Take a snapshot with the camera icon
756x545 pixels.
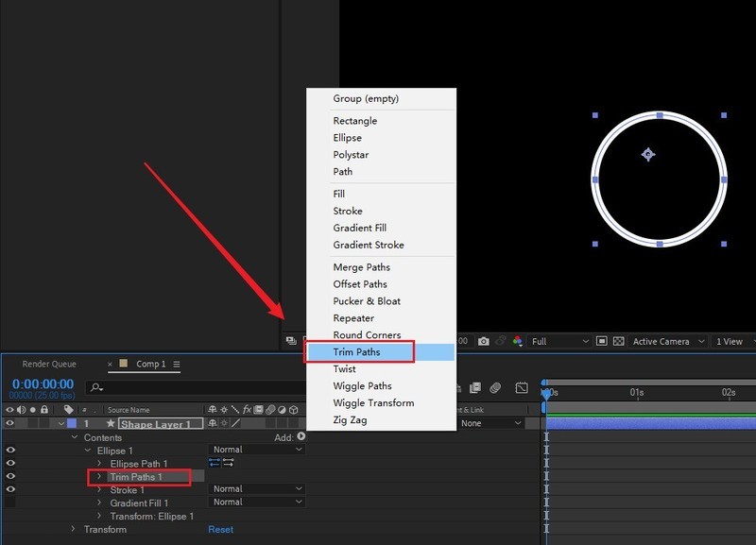pos(484,342)
